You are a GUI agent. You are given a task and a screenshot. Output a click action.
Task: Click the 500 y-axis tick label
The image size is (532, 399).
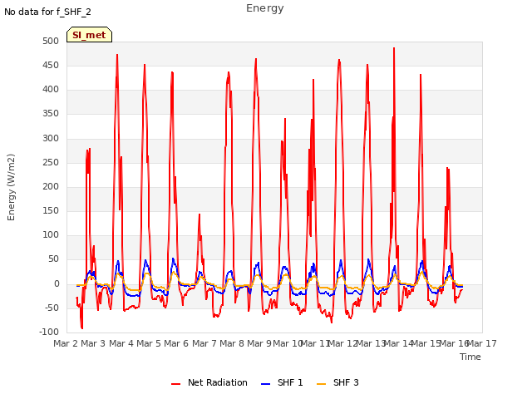[x=51, y=41]
